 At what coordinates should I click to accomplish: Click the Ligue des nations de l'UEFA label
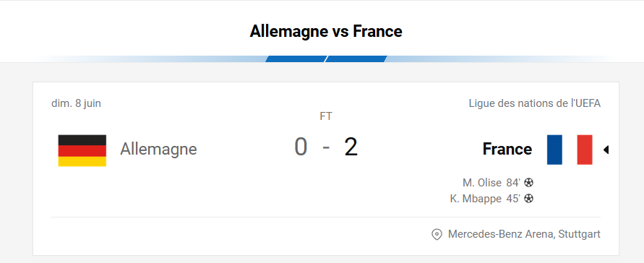click(x=535, y=103)
